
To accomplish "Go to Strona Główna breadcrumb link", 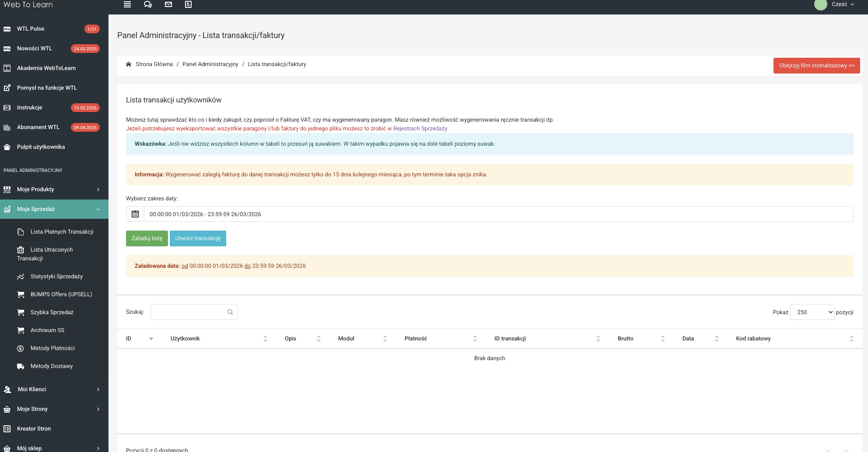I will 154,64.
